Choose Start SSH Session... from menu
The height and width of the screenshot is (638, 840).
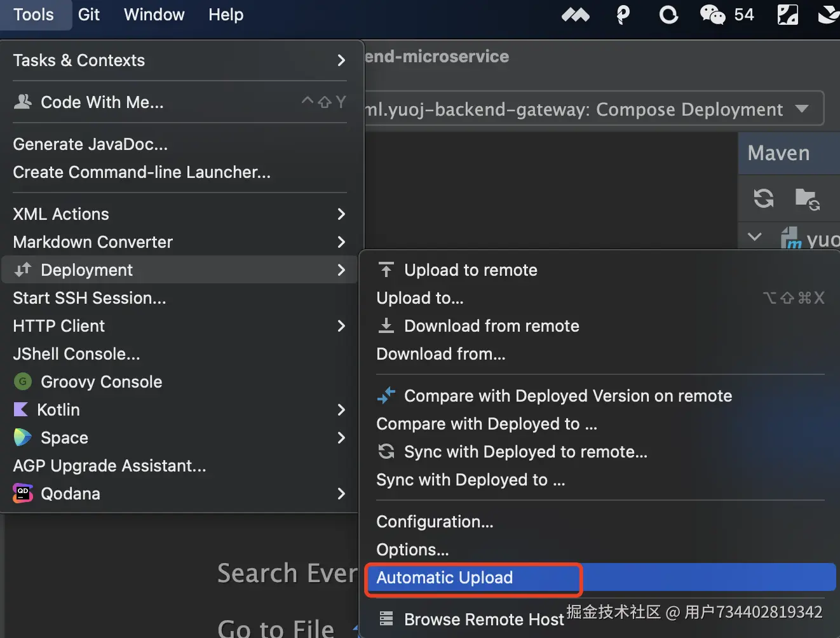click(x=180, y=298)
